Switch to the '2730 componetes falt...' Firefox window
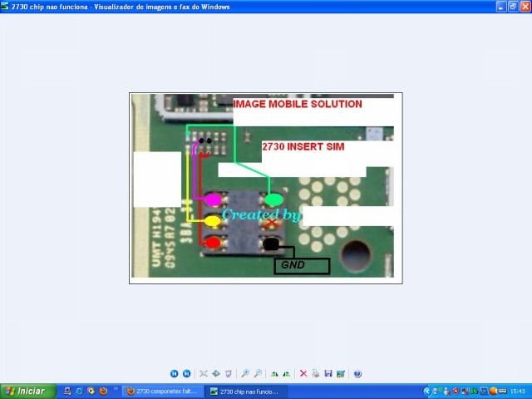The height and width of the screenshot is (399, 532). click(163, 392)
